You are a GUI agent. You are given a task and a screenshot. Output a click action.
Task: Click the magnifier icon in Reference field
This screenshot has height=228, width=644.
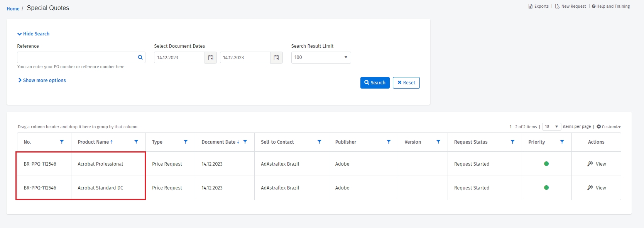click(x=140, y=57)
